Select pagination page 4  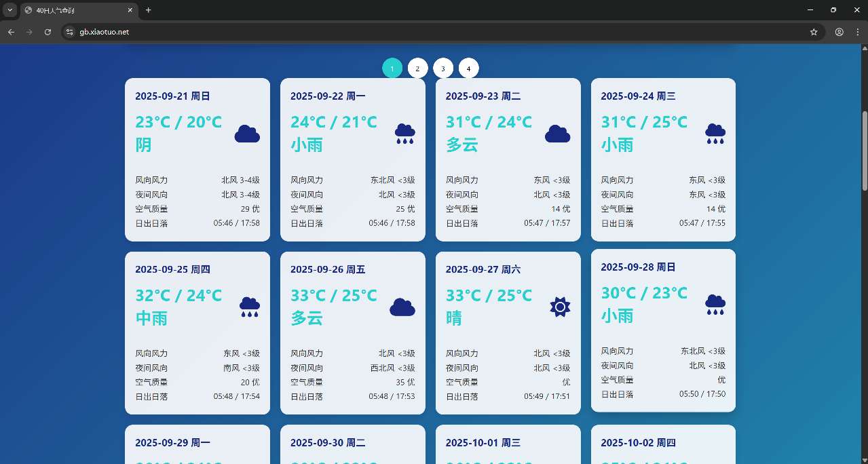point(468,68)
